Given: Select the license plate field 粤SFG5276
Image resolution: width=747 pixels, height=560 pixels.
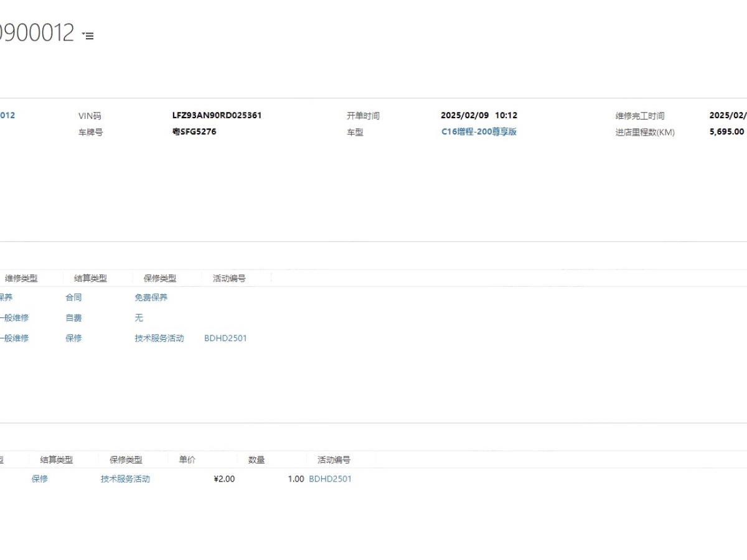Looking at the screenshot, I should coord(194,132).
